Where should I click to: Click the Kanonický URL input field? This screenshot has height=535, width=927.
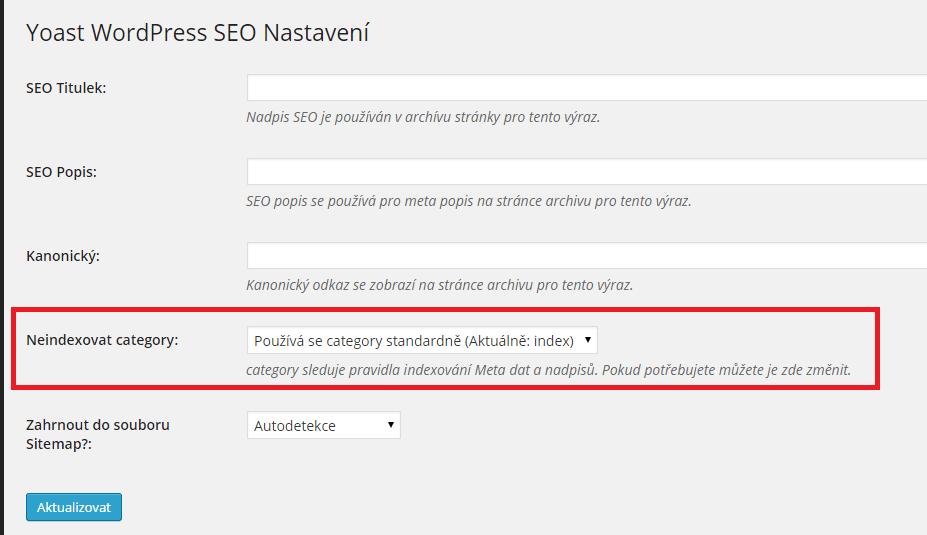click(586, 255)
